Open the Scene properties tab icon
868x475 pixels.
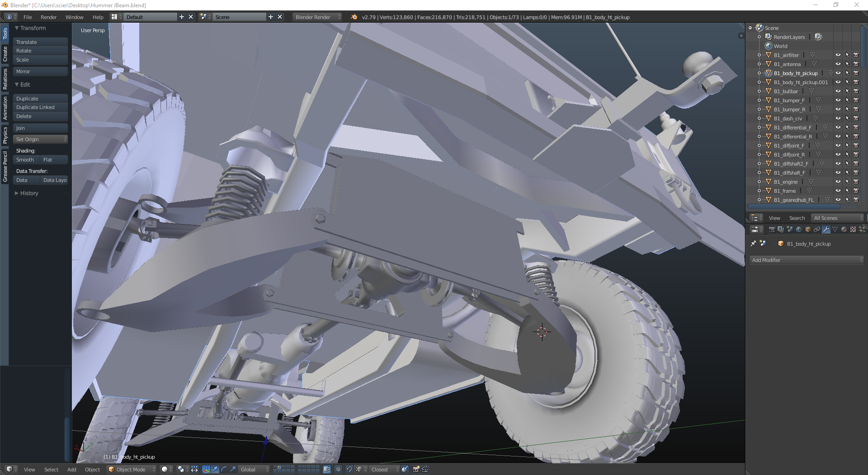tap(790, 230)
